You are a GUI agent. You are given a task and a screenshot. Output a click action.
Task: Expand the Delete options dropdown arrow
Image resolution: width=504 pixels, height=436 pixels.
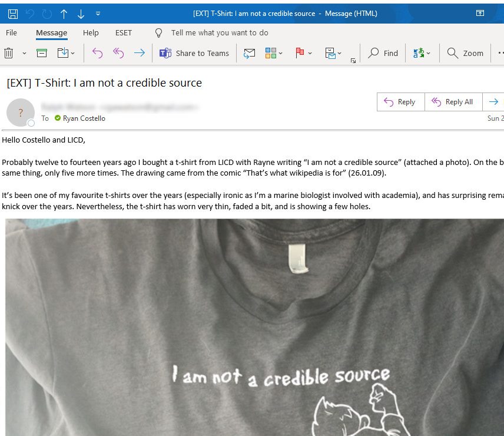(x=24, y=53)
